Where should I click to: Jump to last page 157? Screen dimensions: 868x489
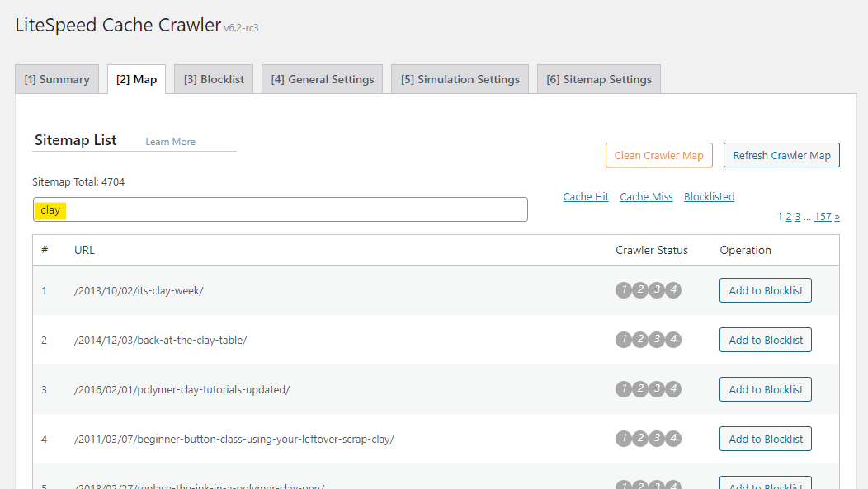click(x=823, y=217)
